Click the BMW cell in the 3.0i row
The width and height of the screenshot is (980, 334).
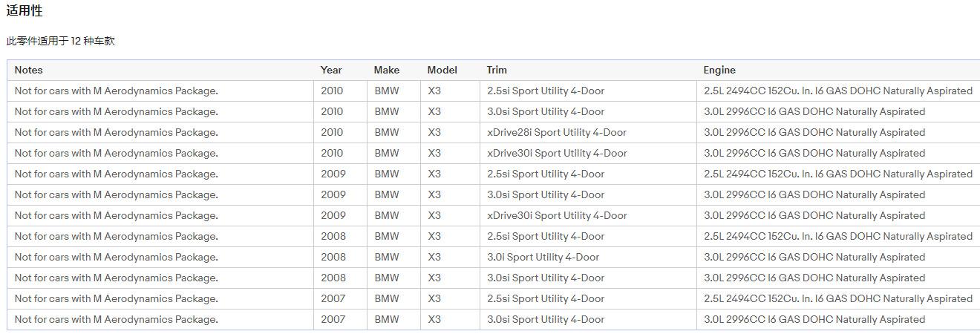tap(386, 257)
